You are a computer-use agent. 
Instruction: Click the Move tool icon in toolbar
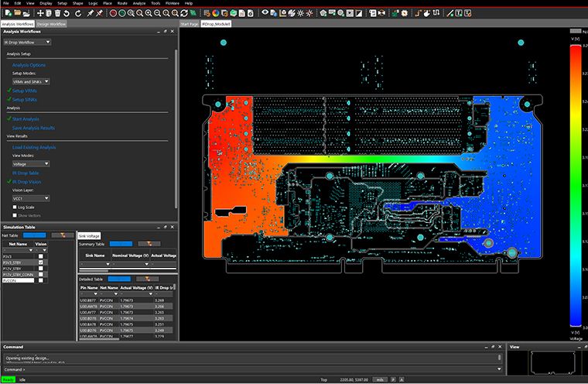(41, 13)
